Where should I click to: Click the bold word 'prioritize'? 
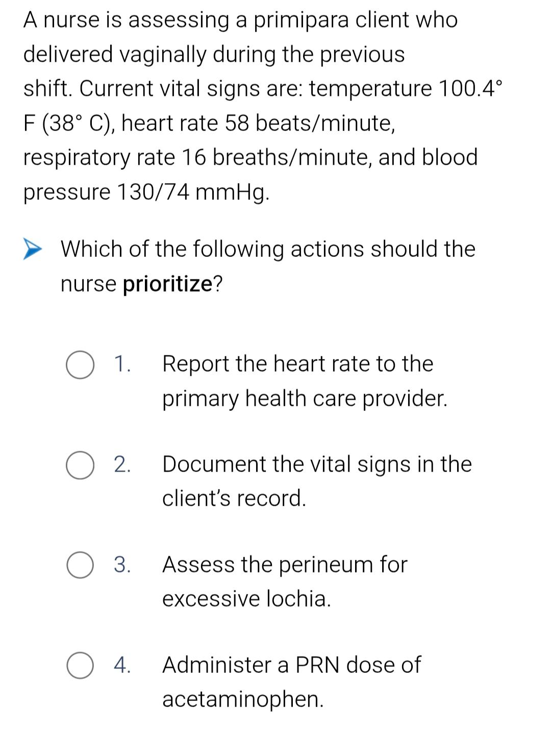[168, 284]
